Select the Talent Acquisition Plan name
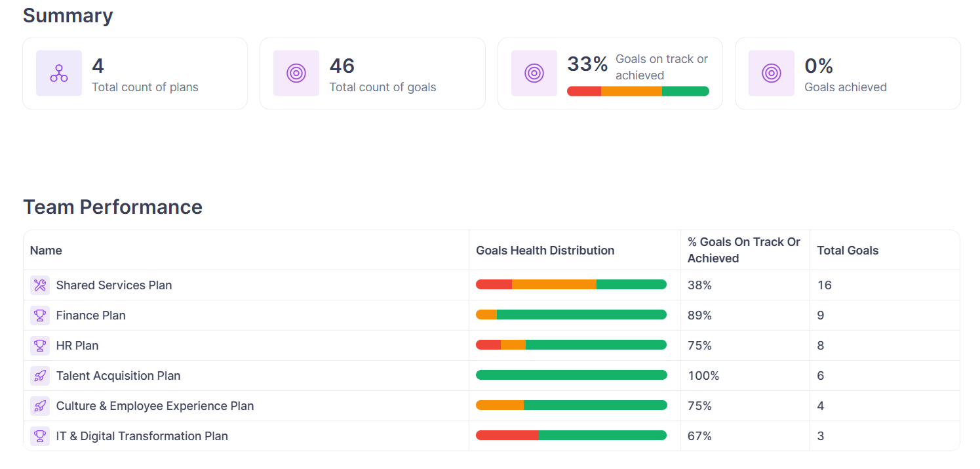Image resolution: width=980 pixels, height=469 pixels. 118,376
